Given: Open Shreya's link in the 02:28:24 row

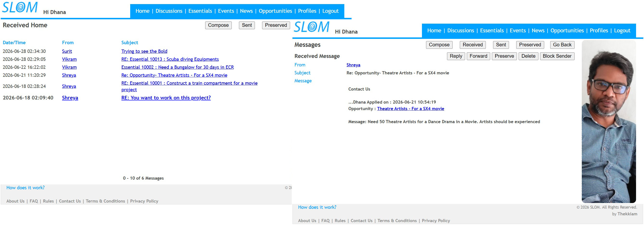Looking at the screenshot, I should 69,86.
